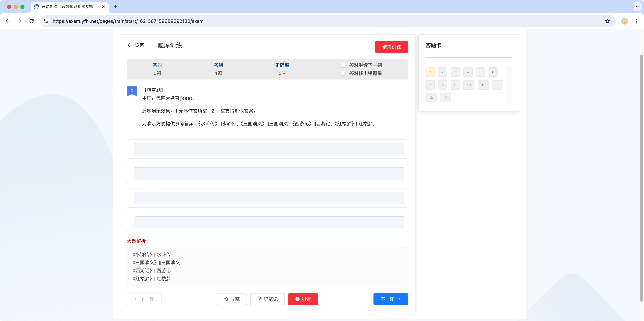Click the disabled 上一题 button
Screen dimensions: 644x321
[144, 299]
